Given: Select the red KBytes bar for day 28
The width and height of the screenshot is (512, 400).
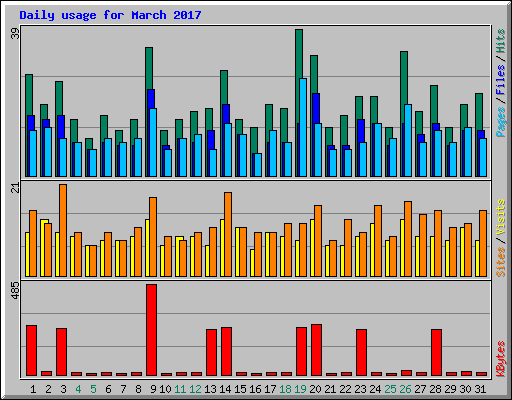Looking at the screenshot, I should tap(437, 353).
